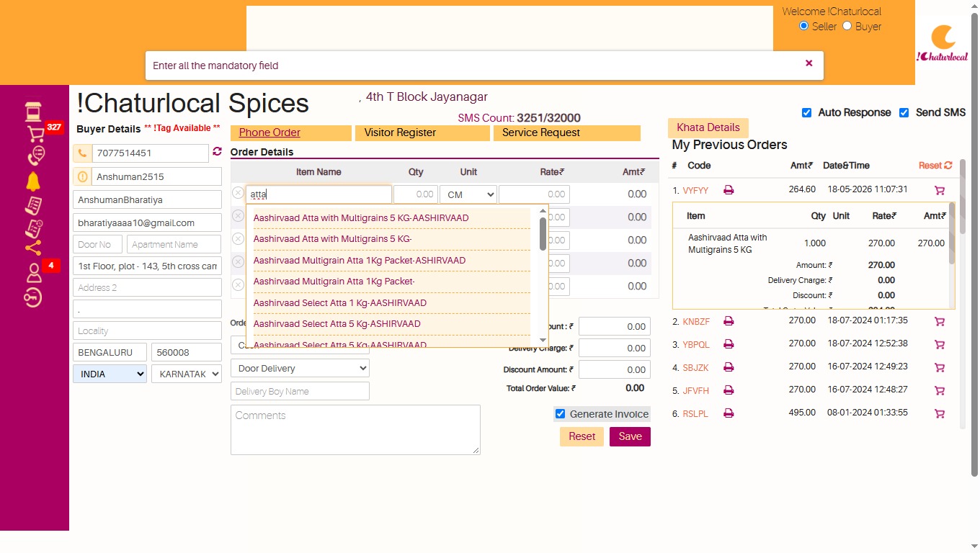Viewport: 980px width, 553px height.
Task: Reset the previous orders list
Action: click(935, 166)
